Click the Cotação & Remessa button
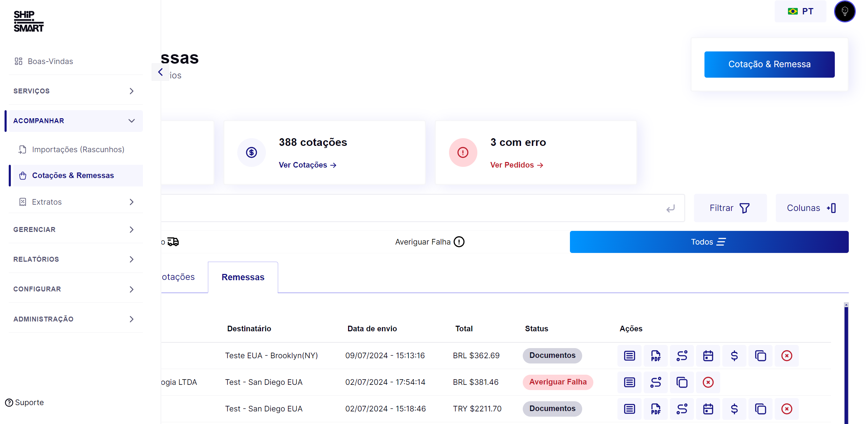The image size is (868, 424). (769, 64)
